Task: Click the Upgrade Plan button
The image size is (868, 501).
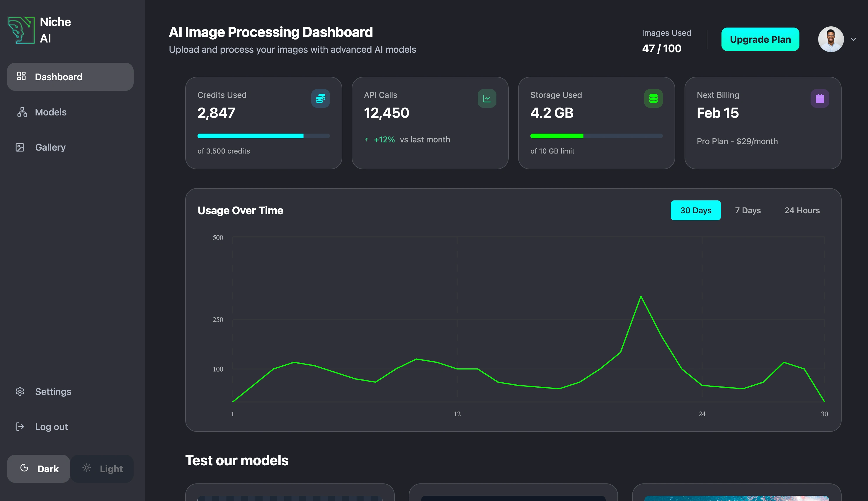Action: pos(760,39)
